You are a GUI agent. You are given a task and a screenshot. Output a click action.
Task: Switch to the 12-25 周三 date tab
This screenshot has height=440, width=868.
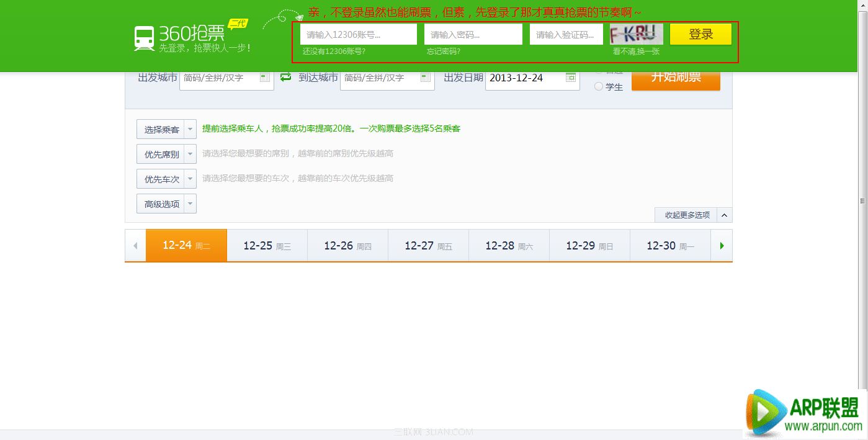tap(267, 246)
